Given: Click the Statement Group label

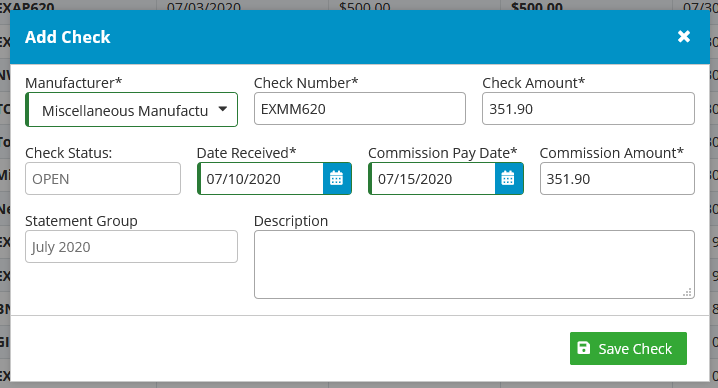Looking at the screenshot, I should [81, 221].
